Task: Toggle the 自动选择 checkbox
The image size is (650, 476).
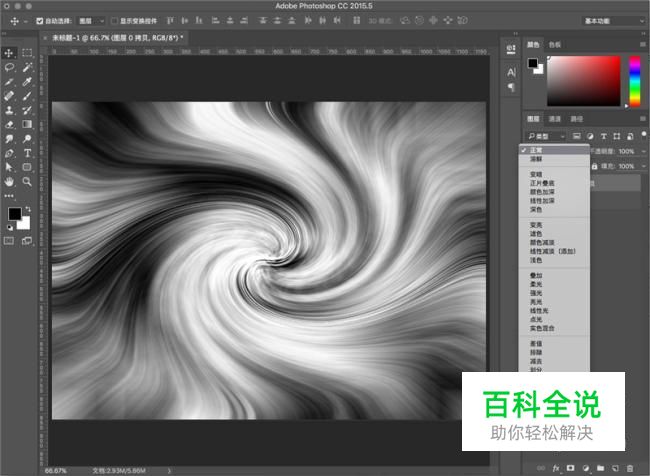Action: (x=40, y=21)
